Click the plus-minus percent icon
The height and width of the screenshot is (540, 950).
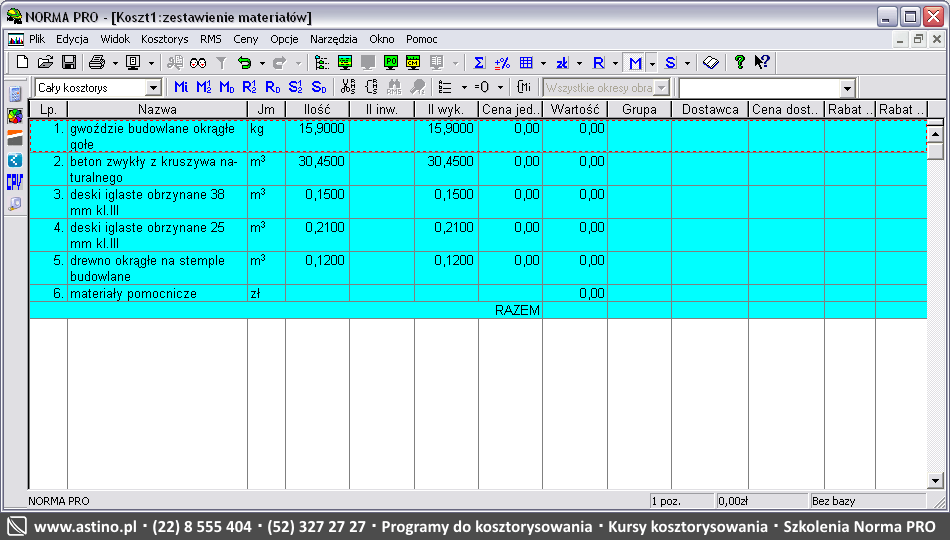coord(502,62)
